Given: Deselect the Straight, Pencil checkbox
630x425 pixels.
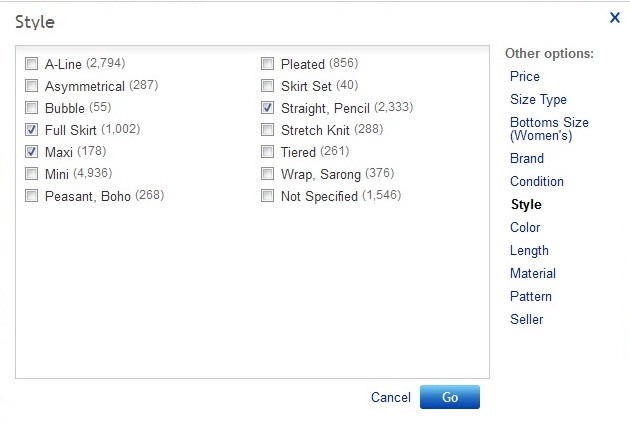Looking at the screenshot, I should click(267, 108).
